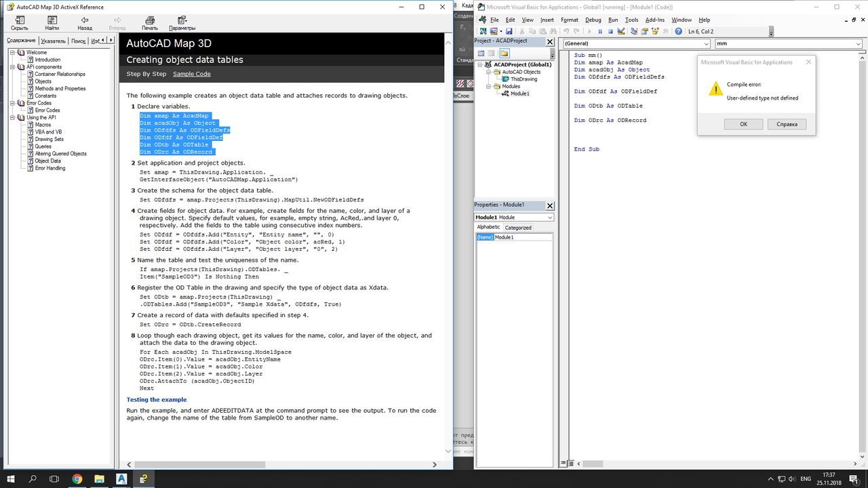Click the ENG language indicator in tray
The height and width of the screenshot is (488, 868).
click(x=806, y=479)
